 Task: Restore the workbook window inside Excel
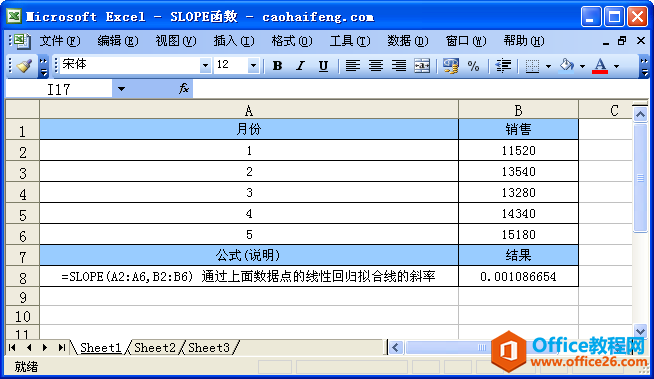coord(622,41)
